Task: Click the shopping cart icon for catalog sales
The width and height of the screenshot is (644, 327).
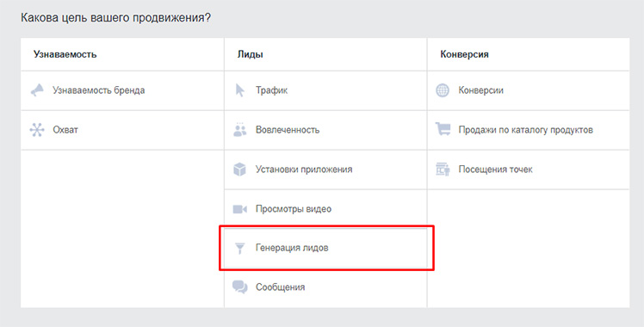Action: coord(443,130)
